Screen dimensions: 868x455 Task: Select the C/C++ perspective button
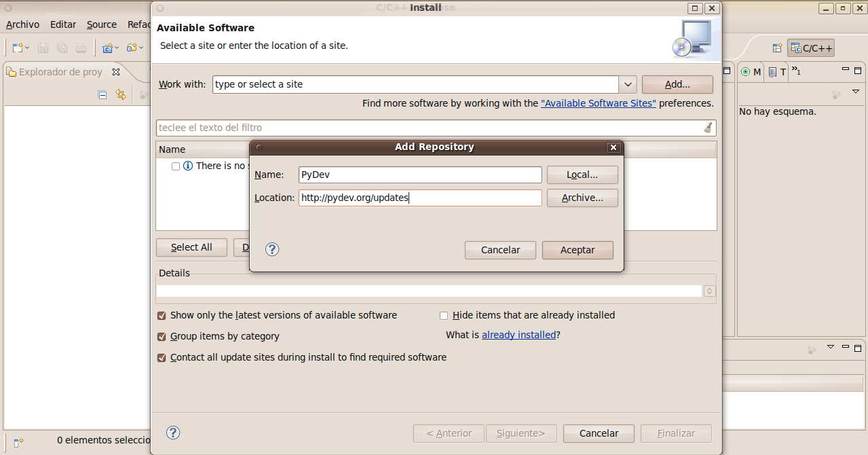pyautogui.click(x=811, y=48)
